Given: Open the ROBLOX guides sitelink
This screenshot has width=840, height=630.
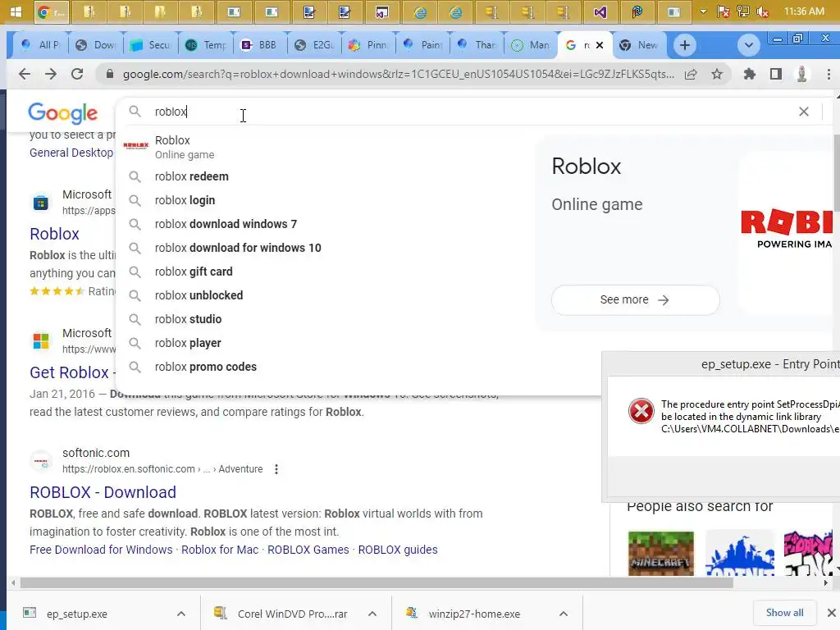Looking at the screenshot, I should tap(398, 550).
